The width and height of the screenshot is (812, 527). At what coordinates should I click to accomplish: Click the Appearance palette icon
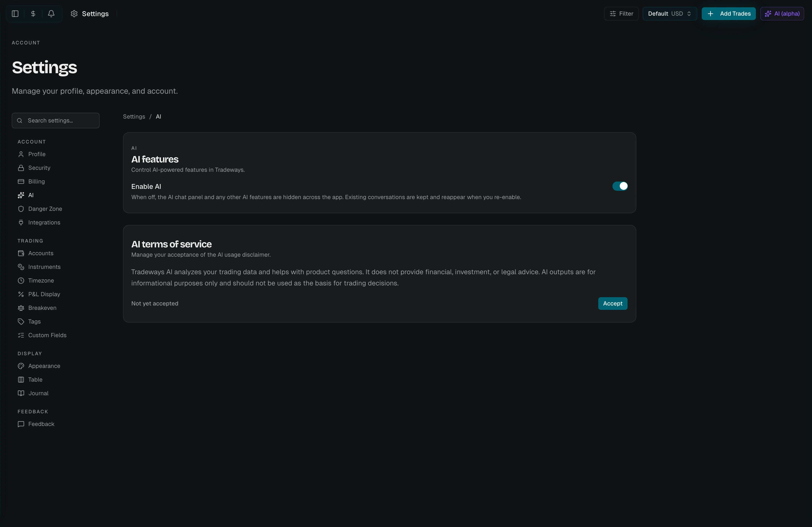[x=21, y=366]
